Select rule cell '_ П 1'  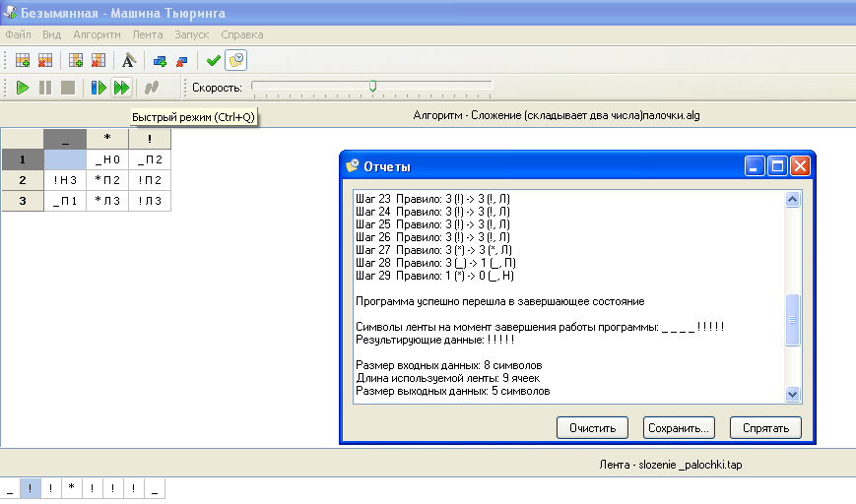coord(65,201)
